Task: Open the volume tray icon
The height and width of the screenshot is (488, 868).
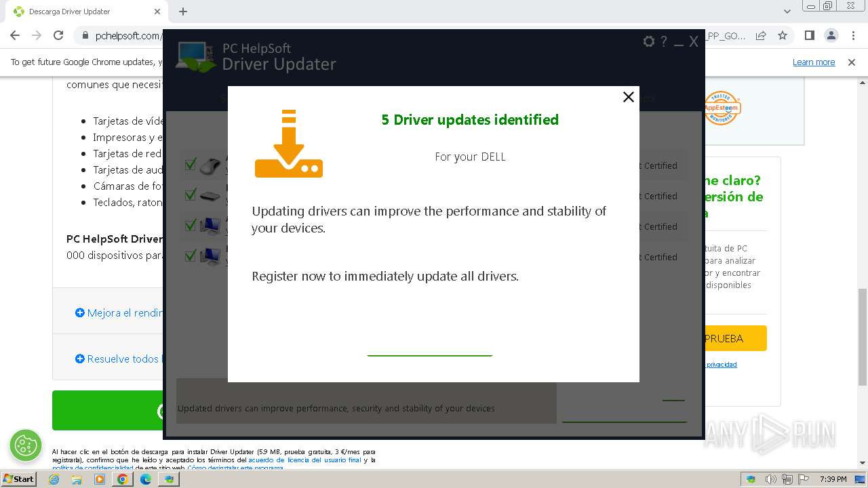Action: 770,479
